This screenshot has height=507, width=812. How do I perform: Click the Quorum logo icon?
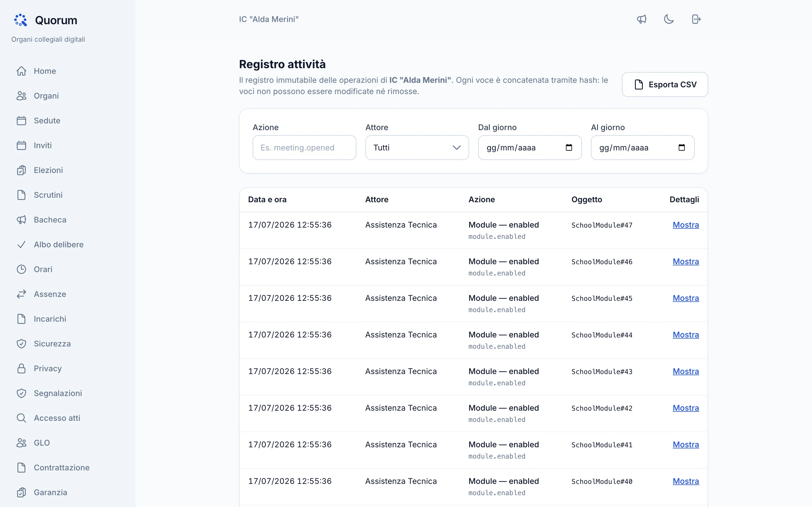[x=21, y=20]
